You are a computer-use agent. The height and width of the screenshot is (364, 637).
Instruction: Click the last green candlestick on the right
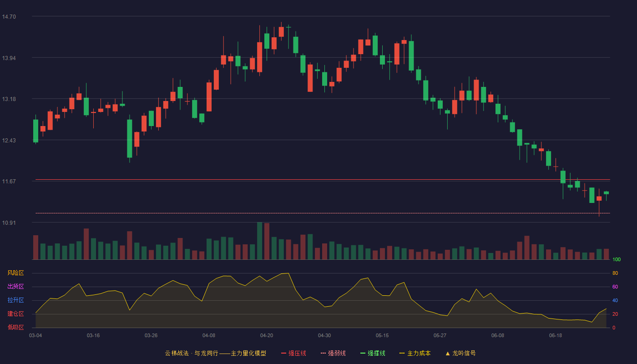pos(606,193)
